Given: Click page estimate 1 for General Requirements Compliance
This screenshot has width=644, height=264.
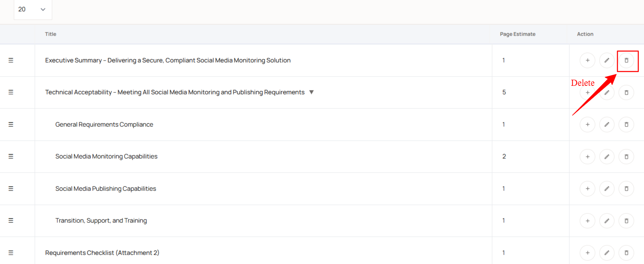Looking at the screenshot, I should coord(504,125).
